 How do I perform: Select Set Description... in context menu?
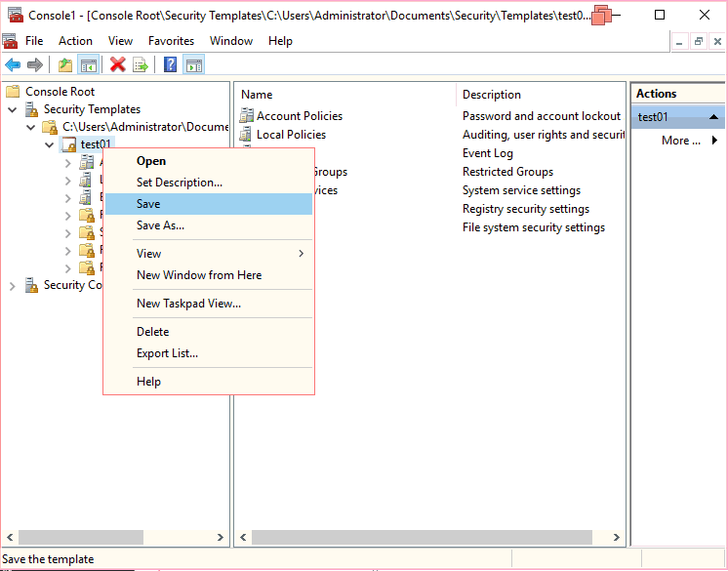[x=180, y=183]
